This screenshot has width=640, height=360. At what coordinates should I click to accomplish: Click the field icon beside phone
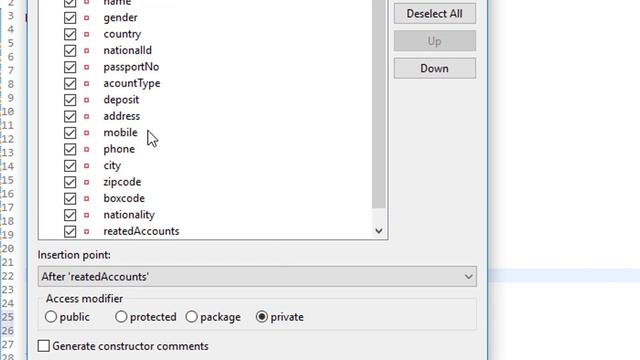pos(87,149)
